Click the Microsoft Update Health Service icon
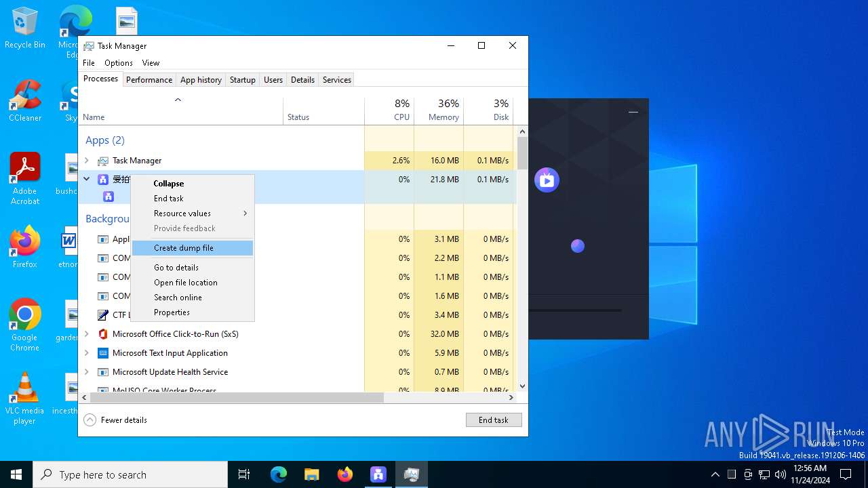 (103, 372)
